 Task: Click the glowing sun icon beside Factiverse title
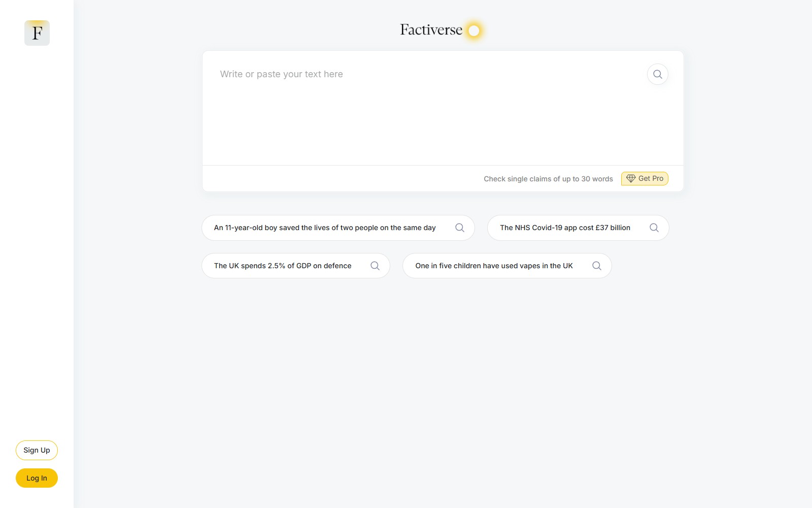(474, 31)
